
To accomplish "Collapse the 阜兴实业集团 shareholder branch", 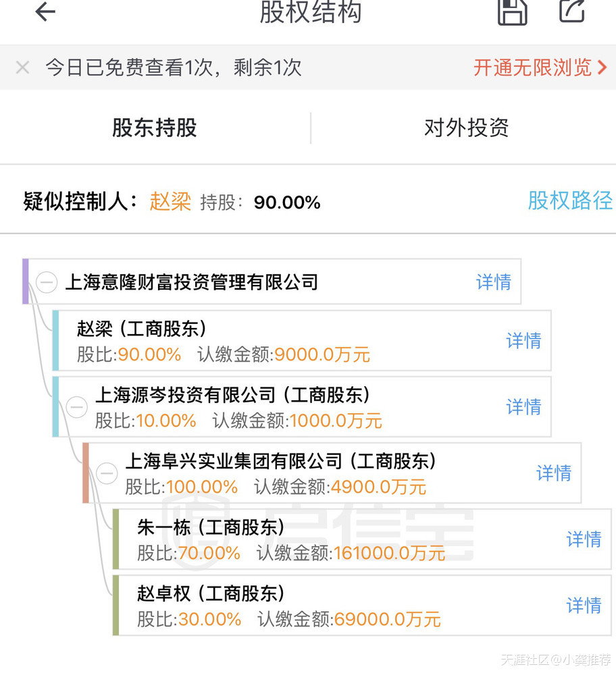I will pos(107,474).
